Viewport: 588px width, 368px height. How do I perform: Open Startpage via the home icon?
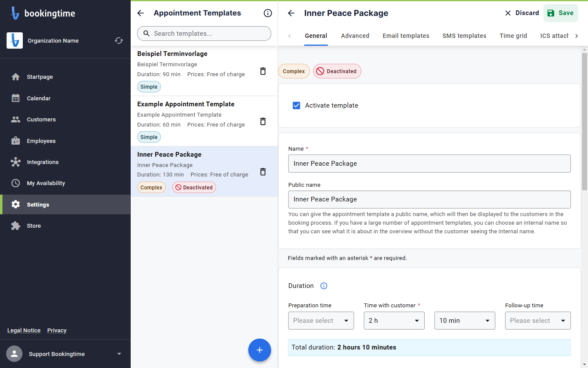(x=15, y=77)
